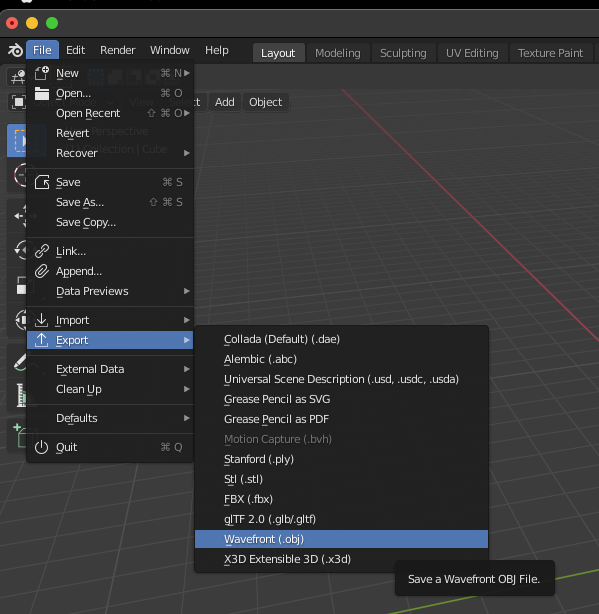Expand the Defaults submenu
The image size is (599, 614).
coord(110,418)
